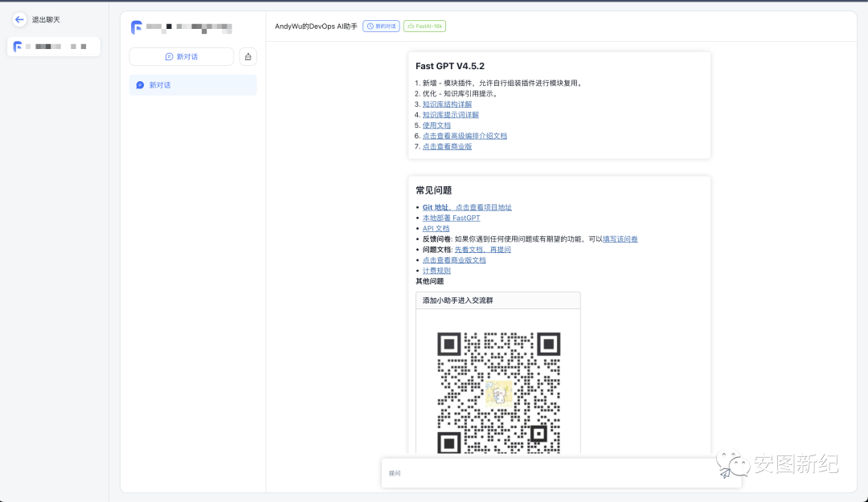Click the send message paper plane icon
868x502 pixels.
coord(726,473)
